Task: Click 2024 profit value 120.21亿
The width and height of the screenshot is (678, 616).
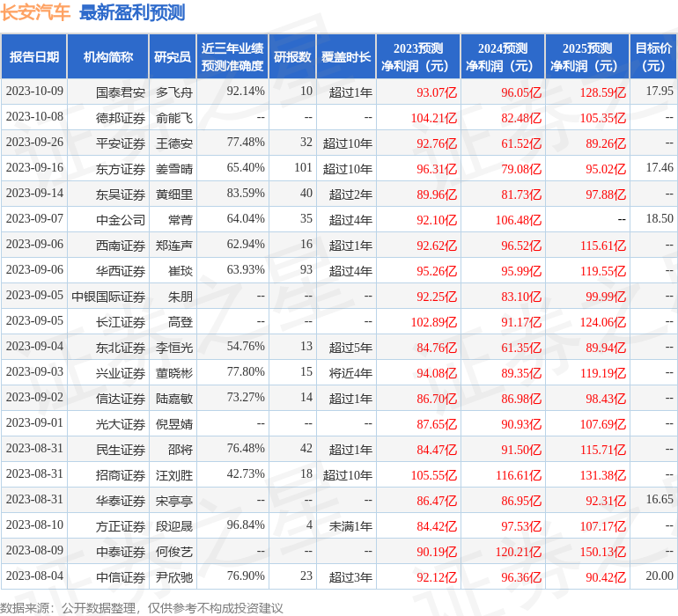Action: pos(519,551)
